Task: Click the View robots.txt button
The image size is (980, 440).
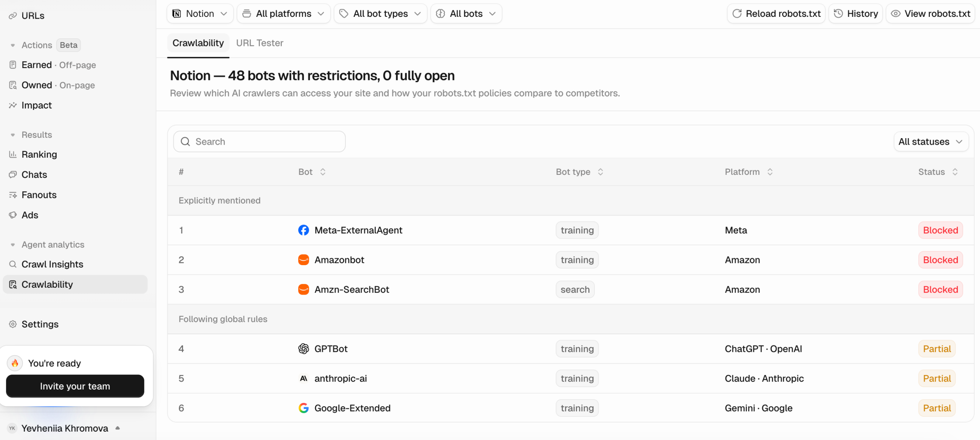Action: click(x=930, y=14)
